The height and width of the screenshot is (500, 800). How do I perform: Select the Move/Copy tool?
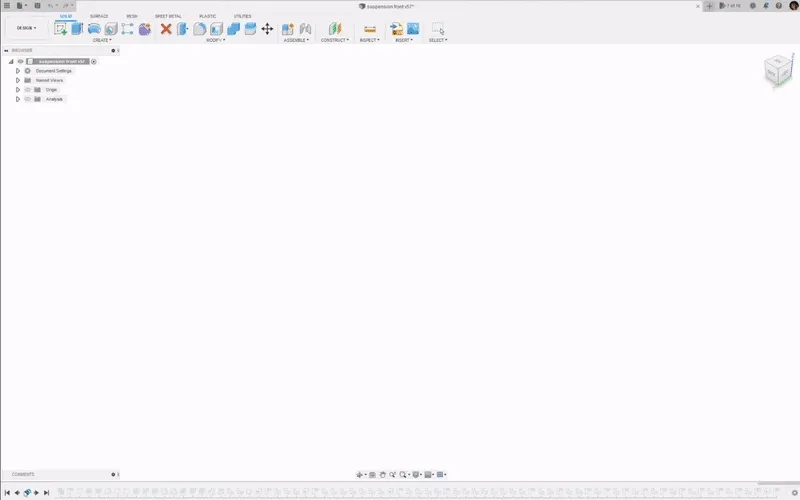267,29
